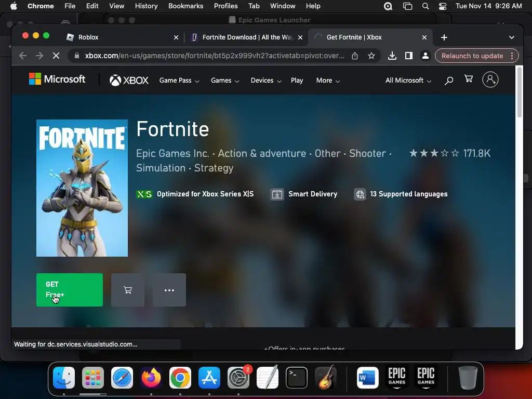This screenshot has height=399, width=532.
Task: Expand the More dropdown
Action: tap(328, 81)
